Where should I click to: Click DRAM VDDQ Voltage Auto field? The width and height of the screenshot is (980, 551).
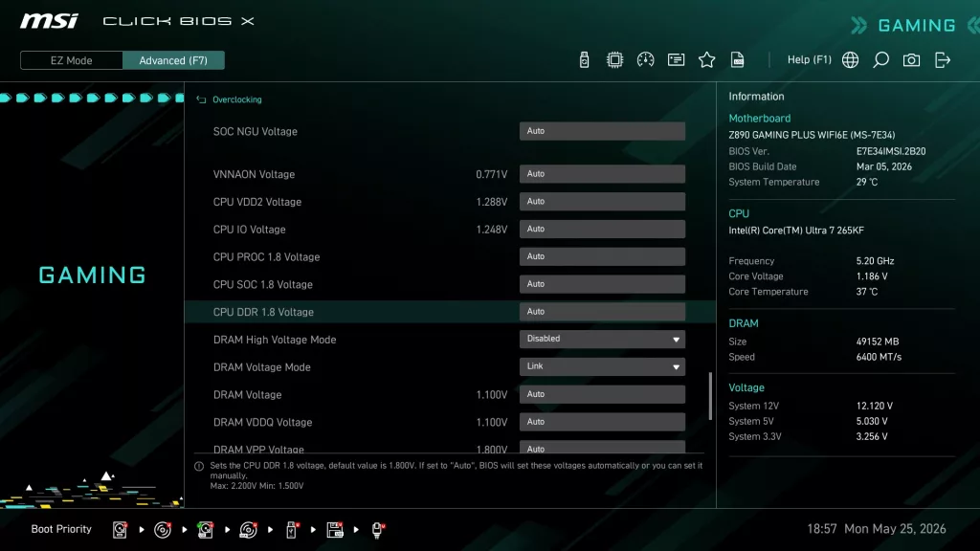click(602, 422)
